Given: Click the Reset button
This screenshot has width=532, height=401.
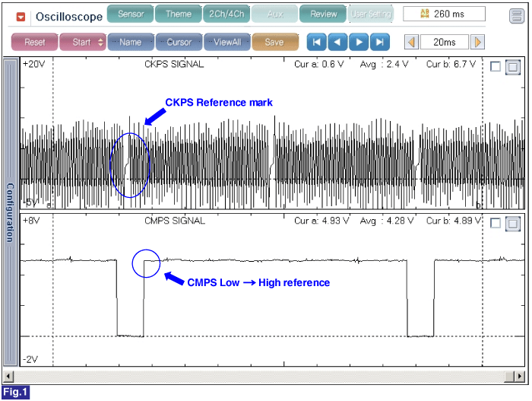Looking at the screenshot, I should pyautogui.click(x=35, y=42).
